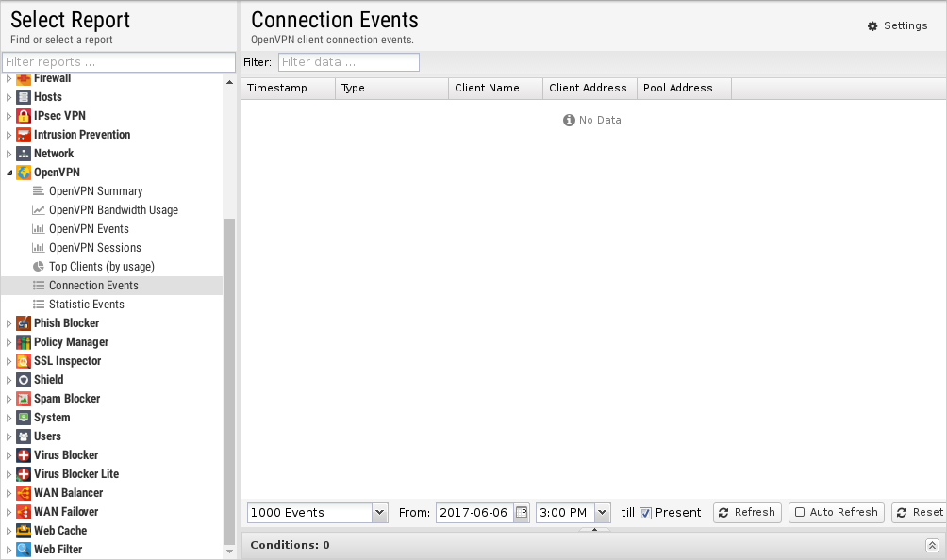Viewport: 947px width, 560px height.
Task: Expand the Network tree node
Action: [8, 154]
